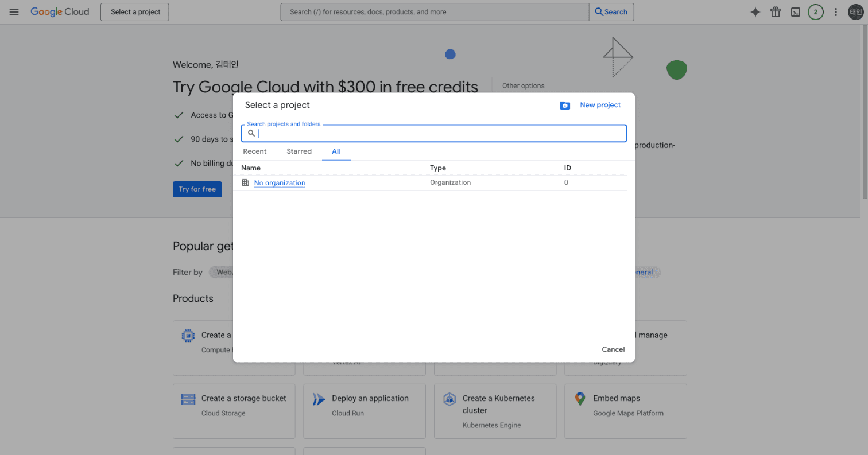Click the Select a project button
868x455 pixels.
pyautogui.click(x=135, y=12)
